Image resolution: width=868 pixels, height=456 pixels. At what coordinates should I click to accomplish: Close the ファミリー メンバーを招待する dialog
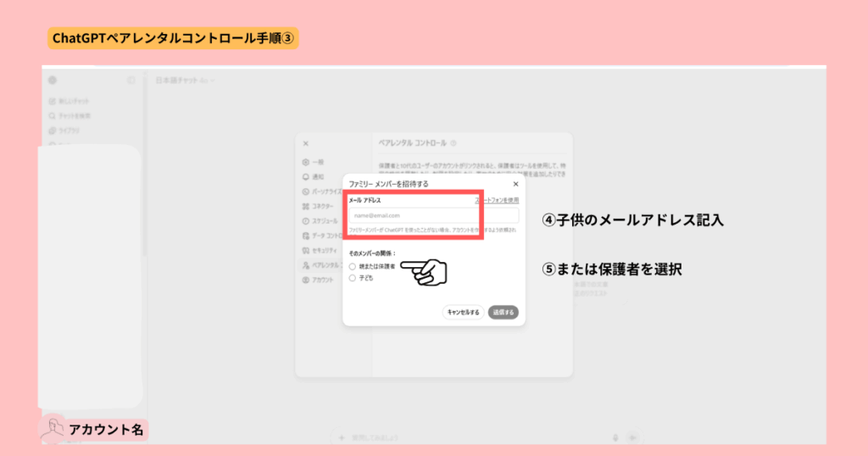pos(515,184)
